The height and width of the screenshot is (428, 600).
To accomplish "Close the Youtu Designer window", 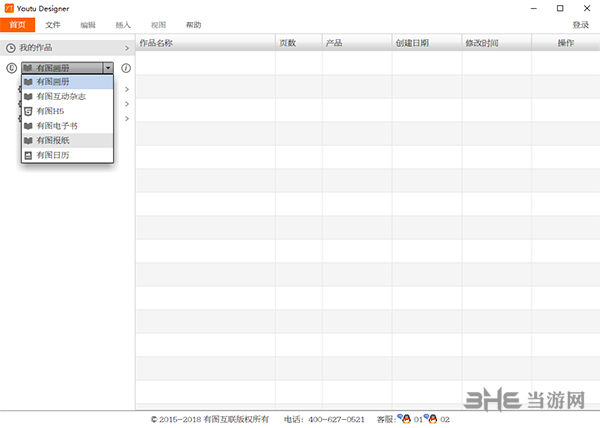I will point(587,8).
